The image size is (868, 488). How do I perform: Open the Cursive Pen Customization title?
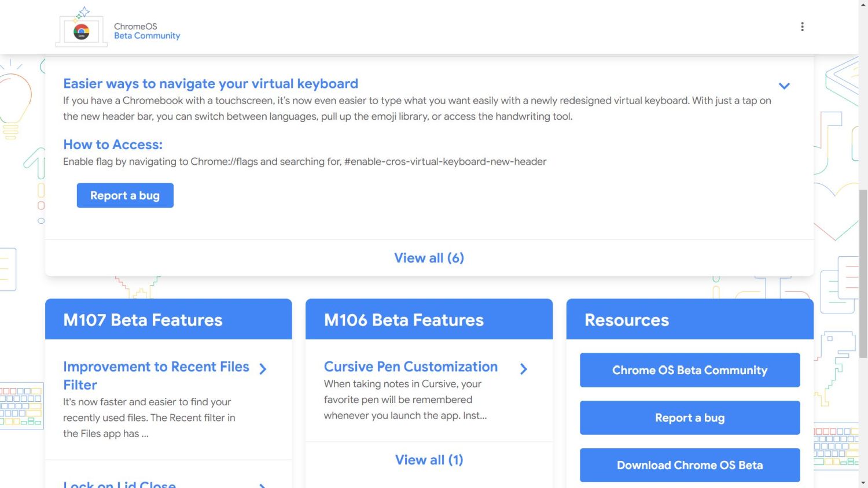pyautogui.click(x=410, y=367)
